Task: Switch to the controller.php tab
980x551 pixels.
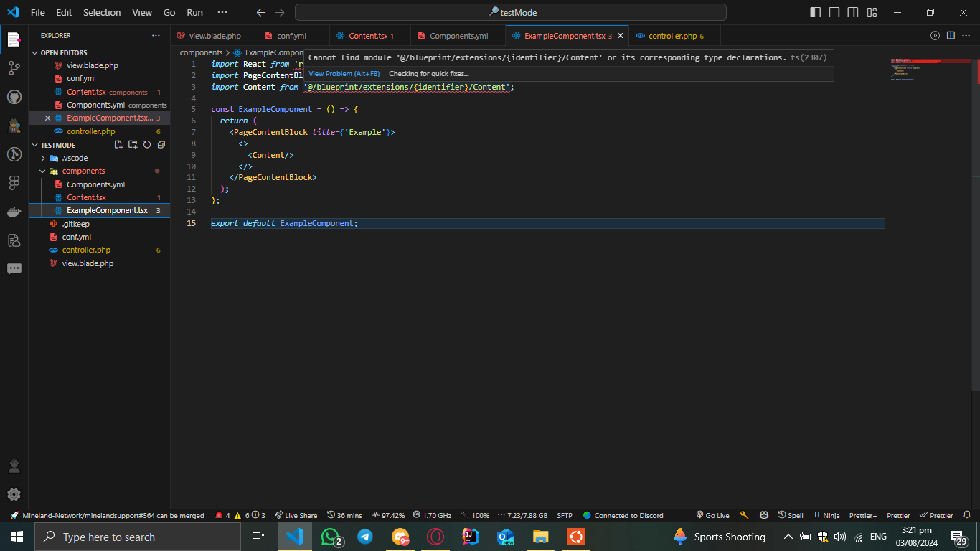Action: [x=674, y=36]
